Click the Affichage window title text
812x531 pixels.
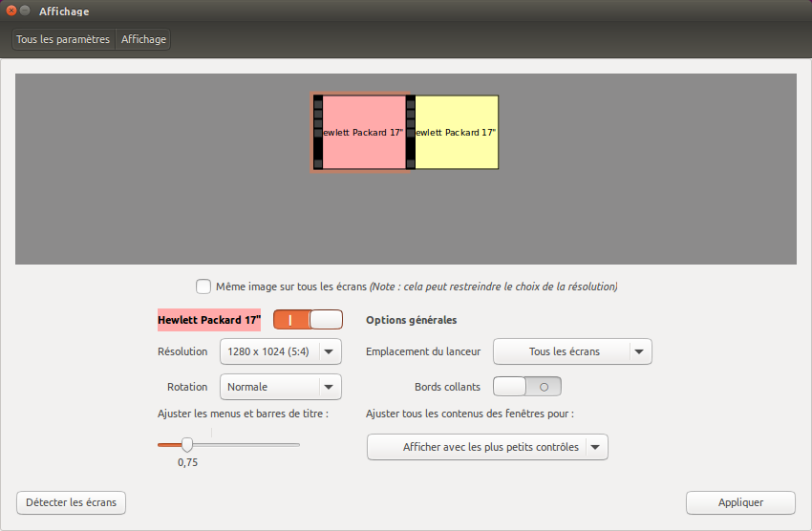[x=64, y=11]
